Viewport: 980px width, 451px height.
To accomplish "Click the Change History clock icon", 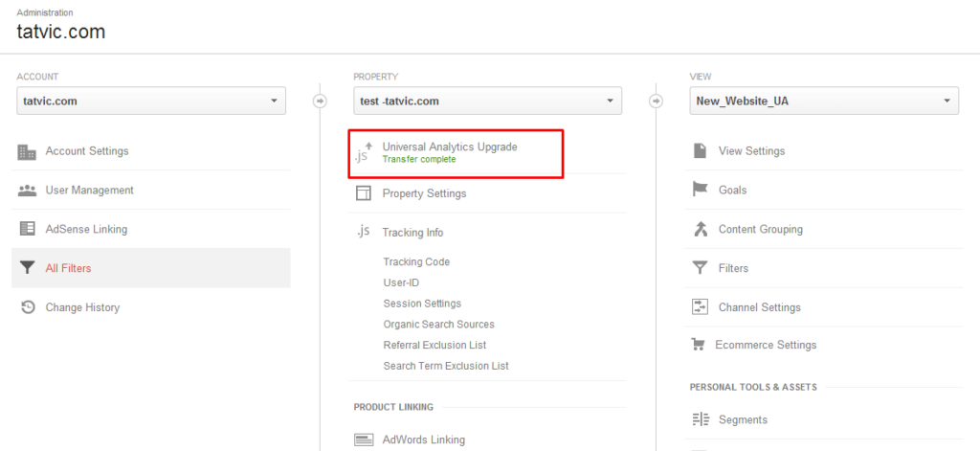I will (x=27, y=307).
